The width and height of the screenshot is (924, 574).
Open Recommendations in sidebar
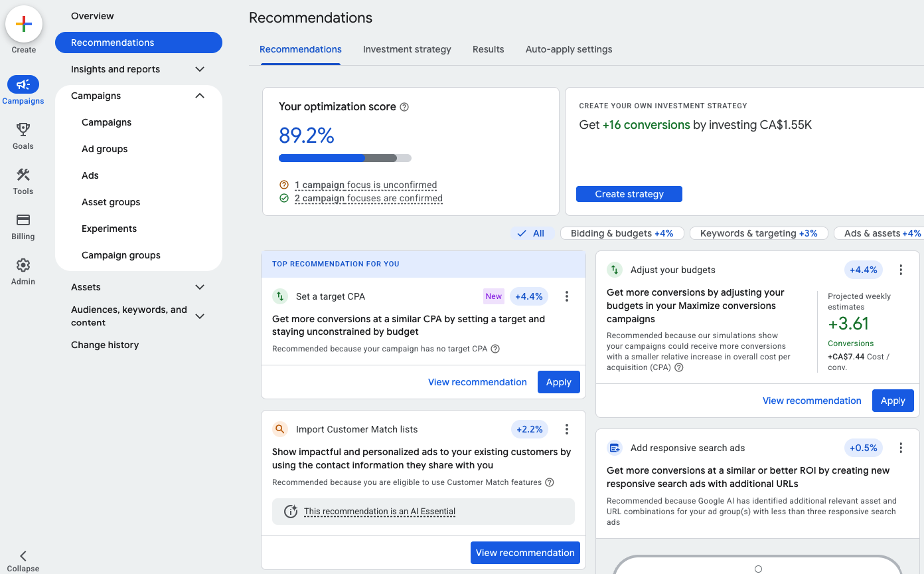click(139, 43)
